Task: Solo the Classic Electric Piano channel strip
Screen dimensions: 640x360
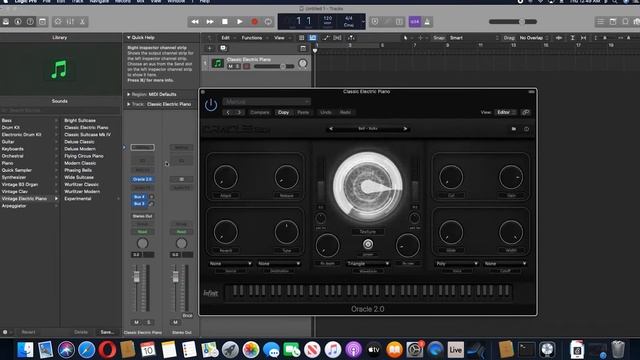Action: click(149, 322)
